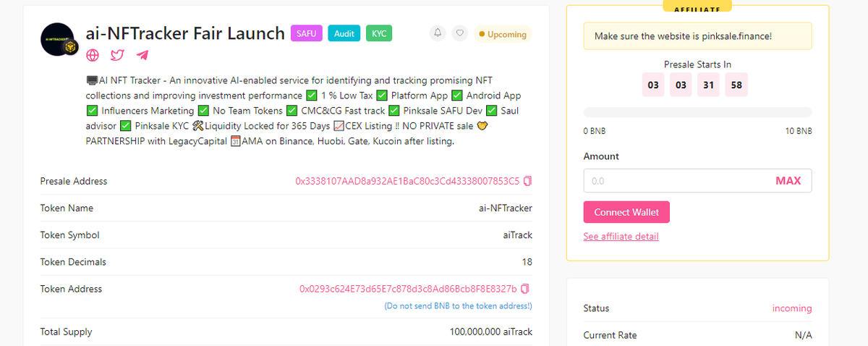Click the Token Name value ai-NFTracker
Screen dimensions: 868x346
tap(506, 208)
